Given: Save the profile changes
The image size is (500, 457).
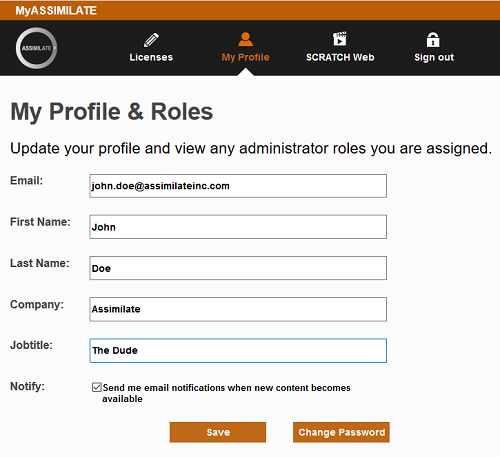Looking at the screenshot, I should tap(218, 432).
